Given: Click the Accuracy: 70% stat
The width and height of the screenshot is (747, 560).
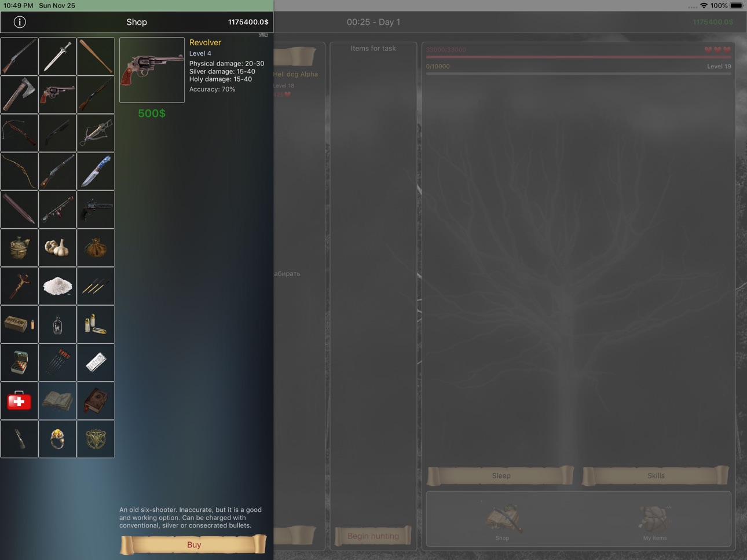Looking at the screenshot, I should pyautogui.click(x=212, y=89).
